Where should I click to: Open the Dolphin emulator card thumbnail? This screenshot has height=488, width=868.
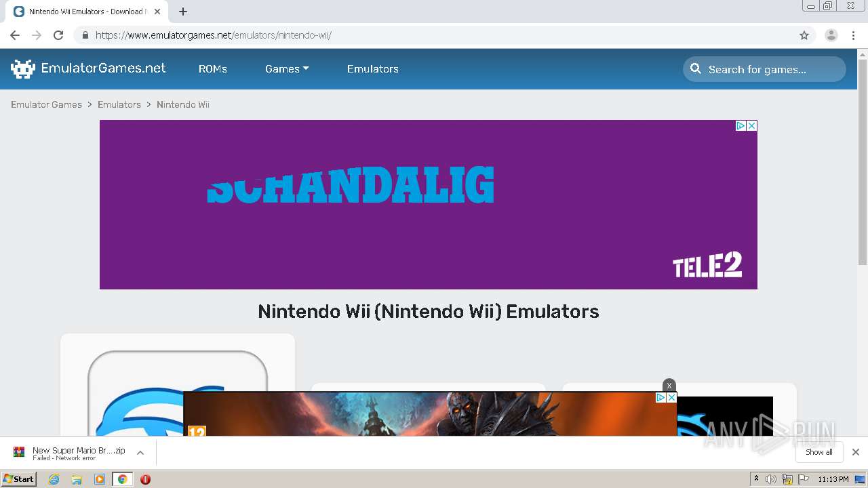point(178,393)
